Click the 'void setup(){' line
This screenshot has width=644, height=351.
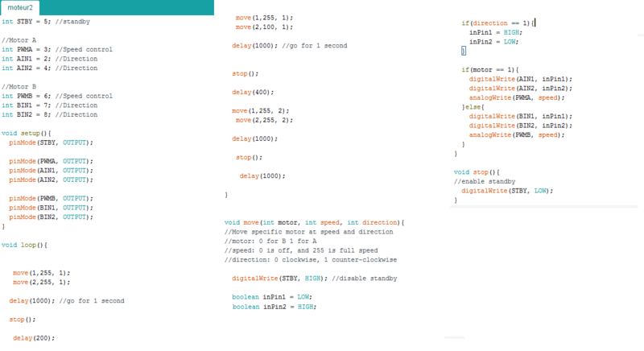27,133
